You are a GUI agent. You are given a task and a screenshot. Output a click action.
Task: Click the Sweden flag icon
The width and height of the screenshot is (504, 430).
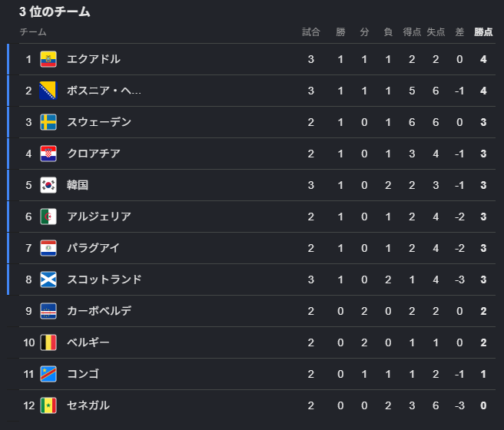tap(48, 122)
